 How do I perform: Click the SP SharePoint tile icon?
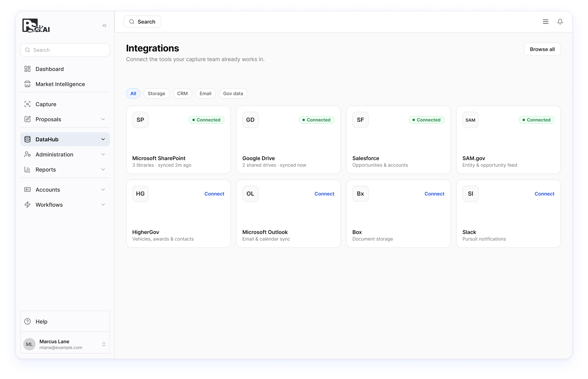pos(140,120)
